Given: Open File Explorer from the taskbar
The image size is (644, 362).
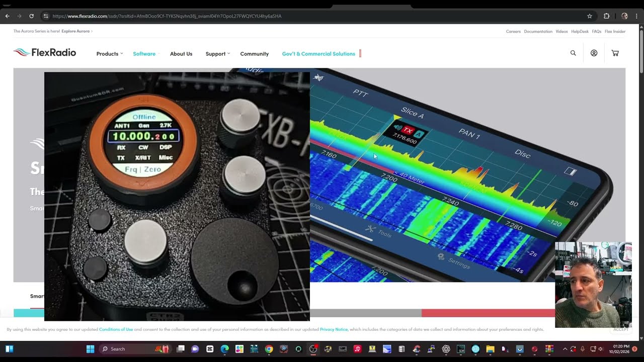Looking at the screenshot, I should click(x=490, y=349).
